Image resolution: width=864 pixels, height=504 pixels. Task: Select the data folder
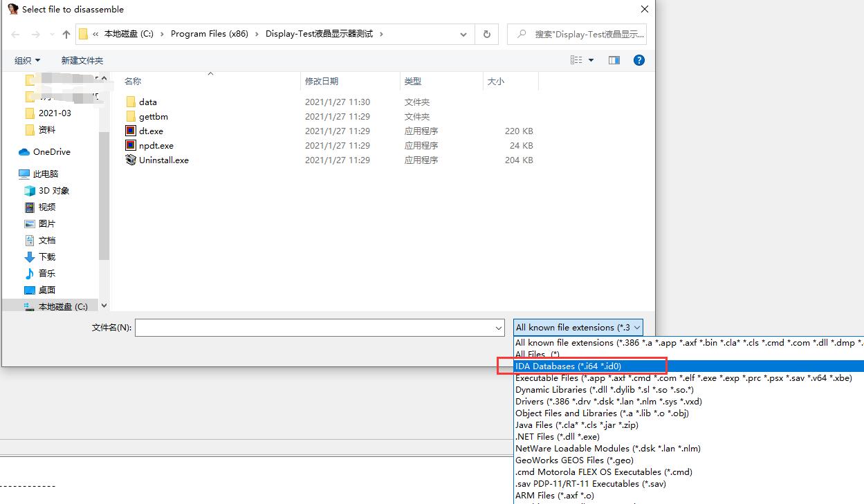[148, 102]
